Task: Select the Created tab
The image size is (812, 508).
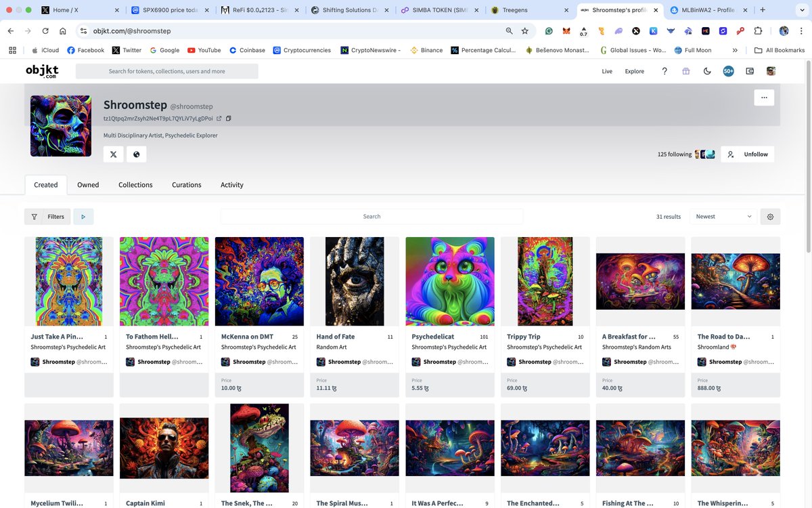Action: [46, 185]
